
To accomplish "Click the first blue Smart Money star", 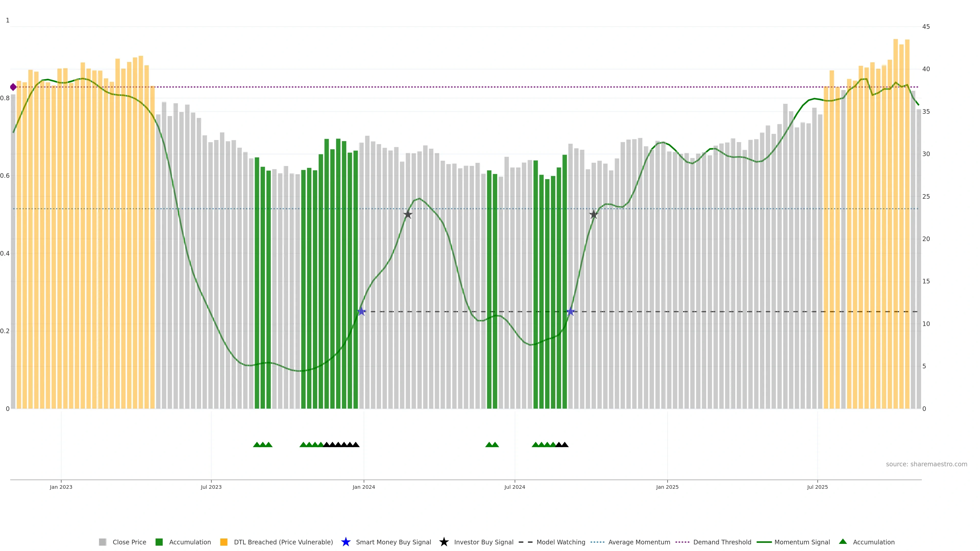I will click(361, 312).
